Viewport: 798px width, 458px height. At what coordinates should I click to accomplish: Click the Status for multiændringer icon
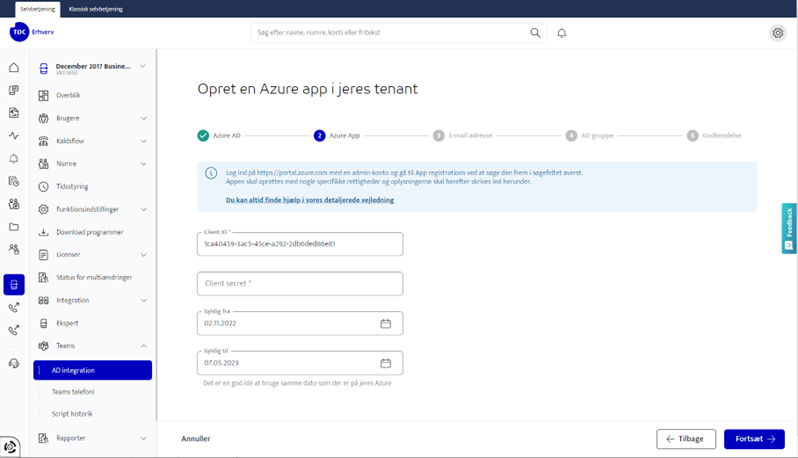pos(44,277)
